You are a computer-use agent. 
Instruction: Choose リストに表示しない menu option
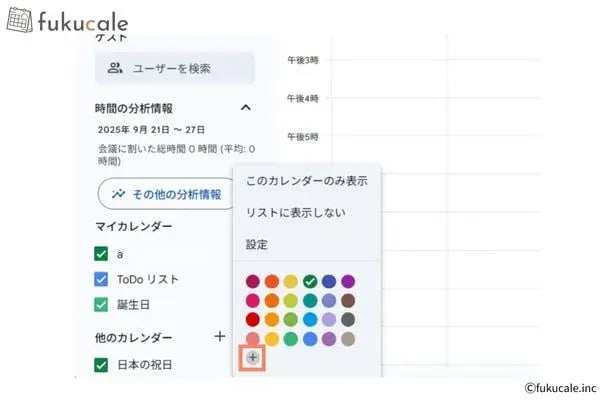pyautogui.click(x=296, y=213)
